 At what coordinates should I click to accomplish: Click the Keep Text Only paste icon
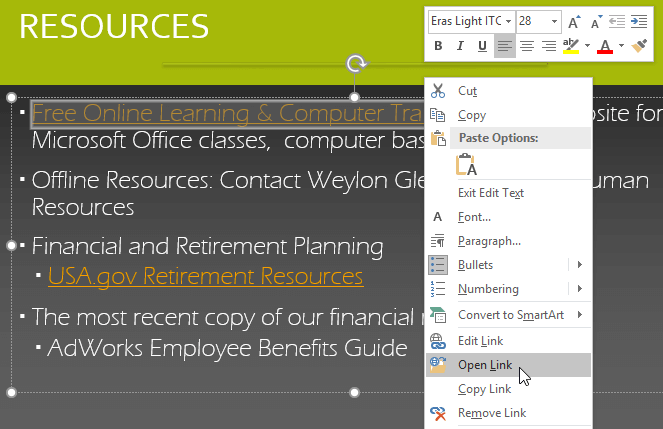coord(466,165)
